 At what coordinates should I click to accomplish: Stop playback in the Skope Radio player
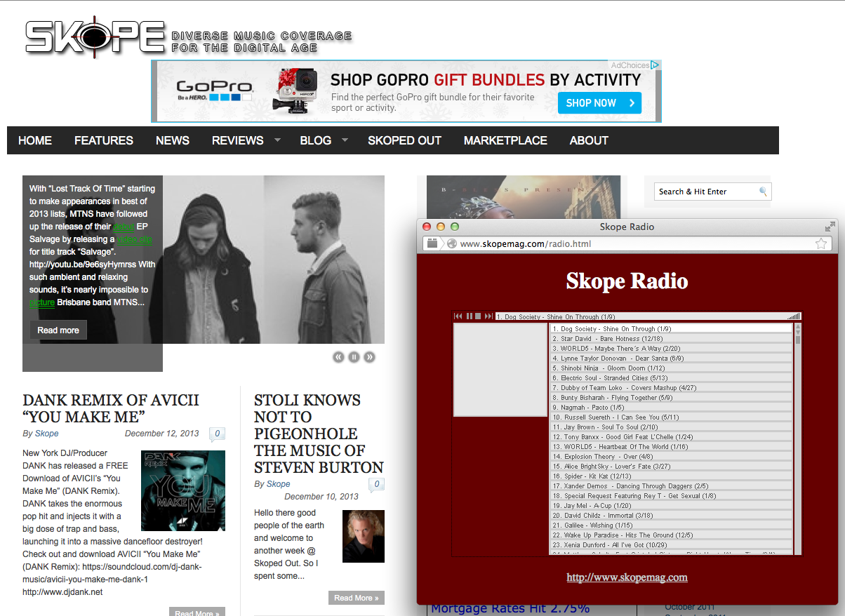(478, 316)
